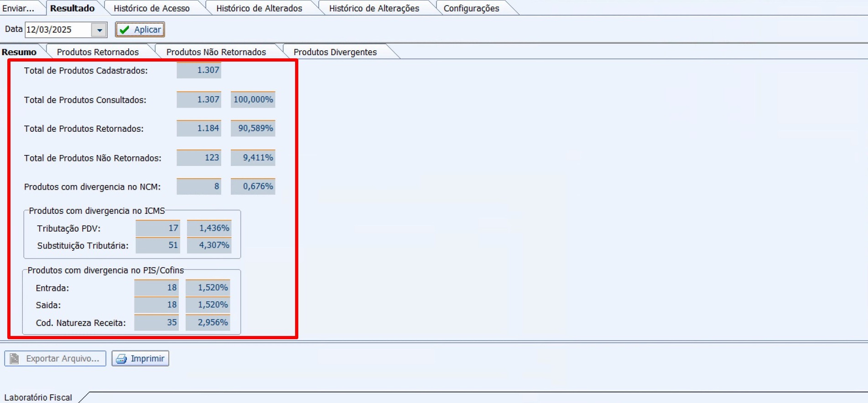Click the Data field showing 12/03/2025
The width and height of the screenshot is (868, 403).
point(57,30)
